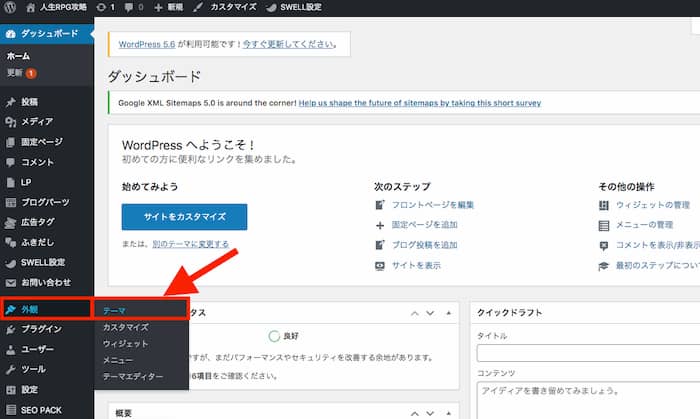Click the クイックドラフト title input field
Viewport: 700px width, 419px height.
coord(588,353)
